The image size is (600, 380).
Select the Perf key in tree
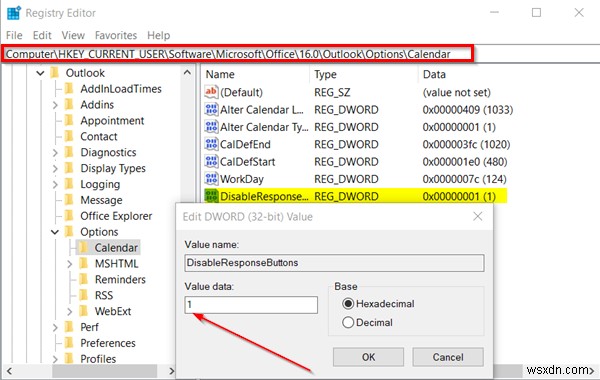tap(89, 327)
